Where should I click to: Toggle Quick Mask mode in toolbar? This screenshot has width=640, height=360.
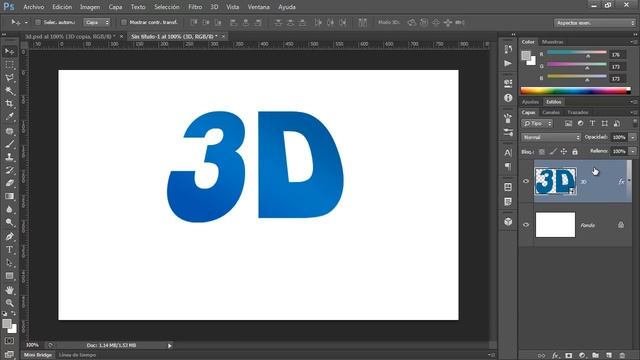pos(9,341)
